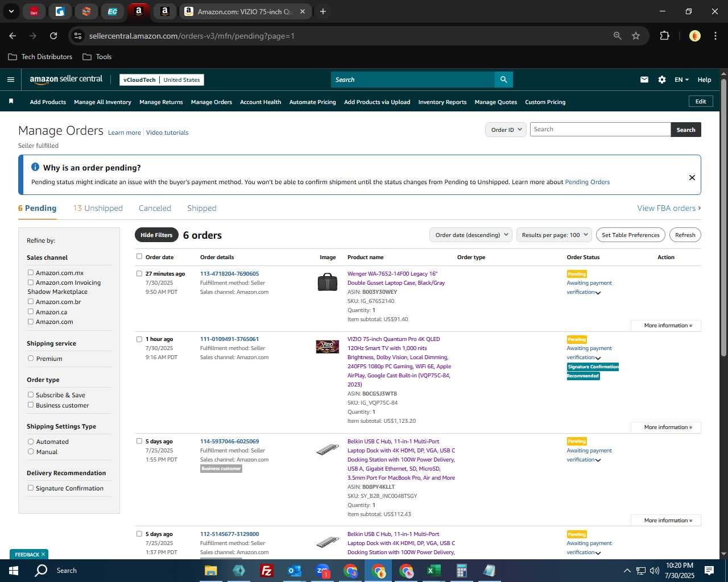Open the Order date (descending) sort dropdown
The width and height of the screenshot is (728, 582).
pos(471,235)
